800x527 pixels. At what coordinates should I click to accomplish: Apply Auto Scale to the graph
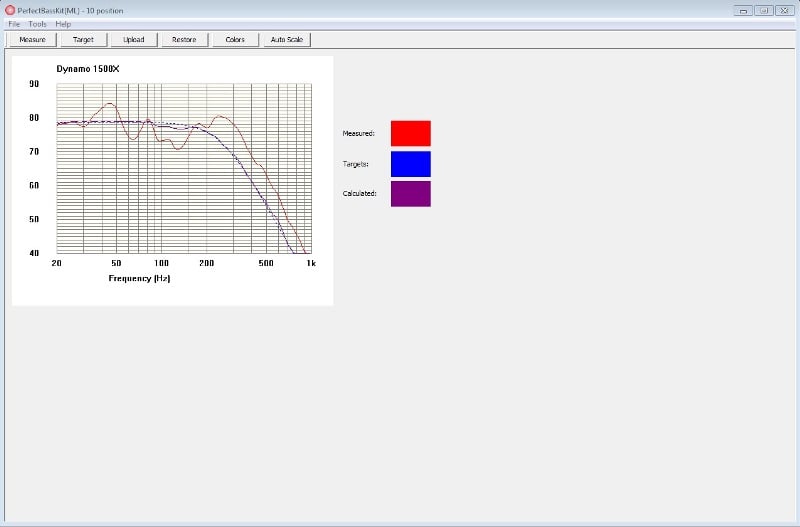pyautogui.click(x=287, y=40)
